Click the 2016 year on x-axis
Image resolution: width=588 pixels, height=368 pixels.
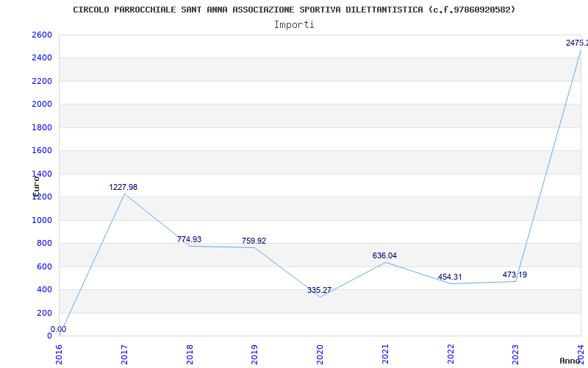60,353
